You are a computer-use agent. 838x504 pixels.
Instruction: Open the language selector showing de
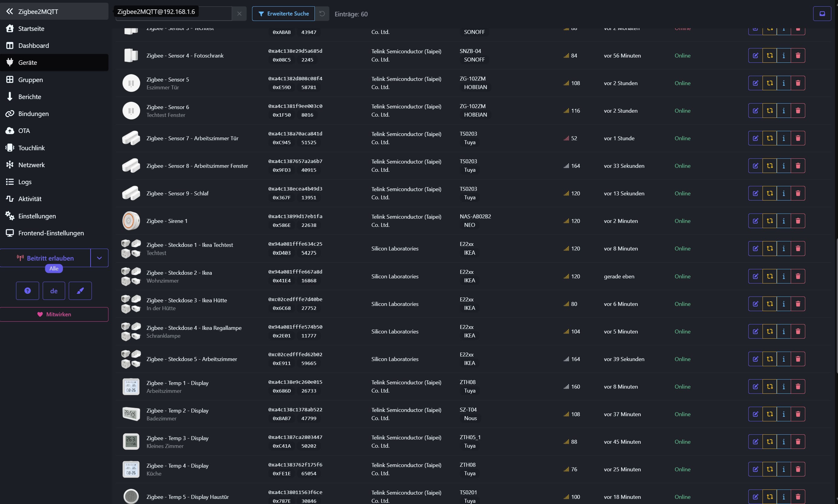(x=54, y=291)
